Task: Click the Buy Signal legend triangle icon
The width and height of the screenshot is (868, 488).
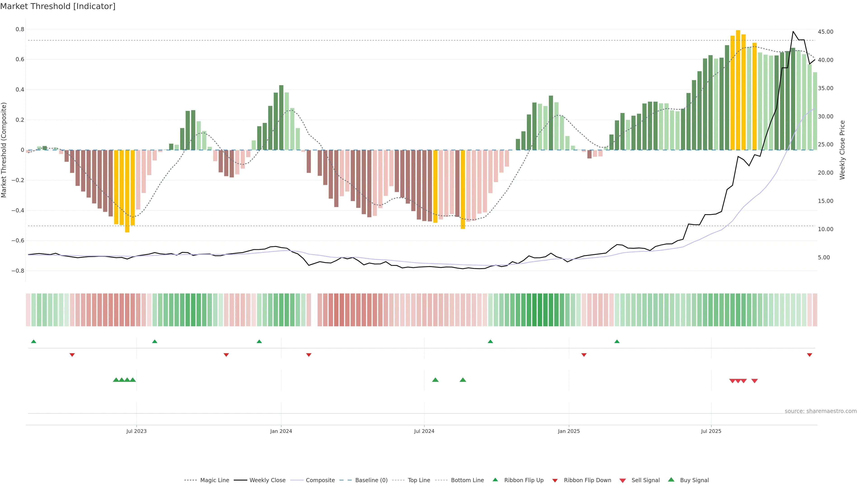Action: [x=671, y=480]
